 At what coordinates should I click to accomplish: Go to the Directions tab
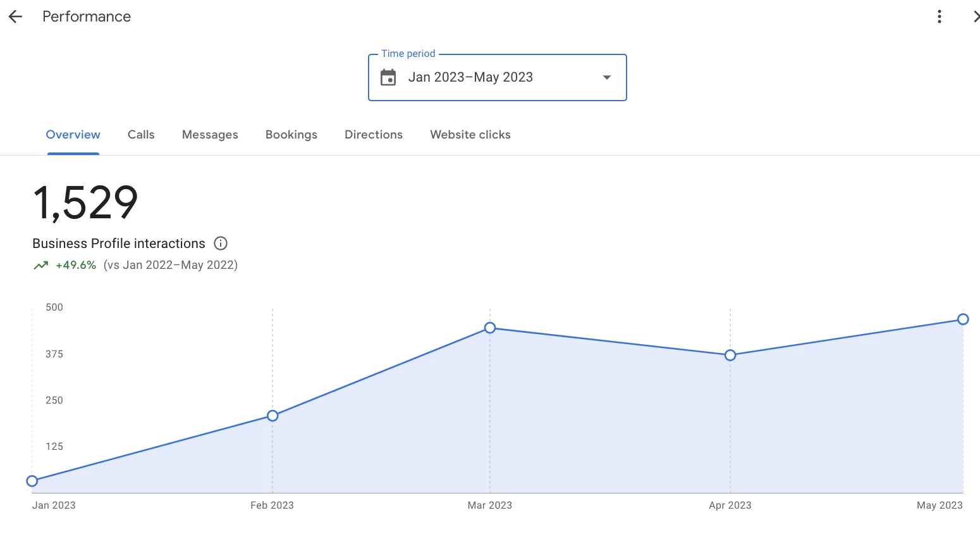coord(374,135)
